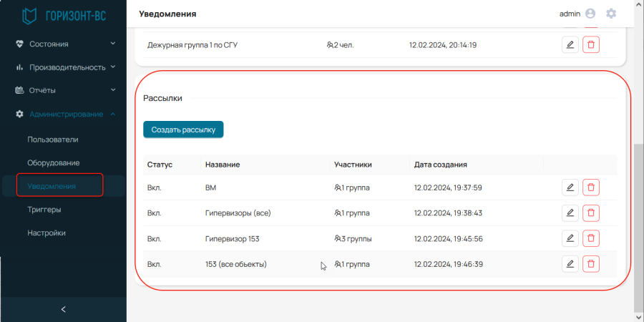Screen dimensions: 644x322
Task: Open settings gear in header
Action: click(x=611, y=14)
